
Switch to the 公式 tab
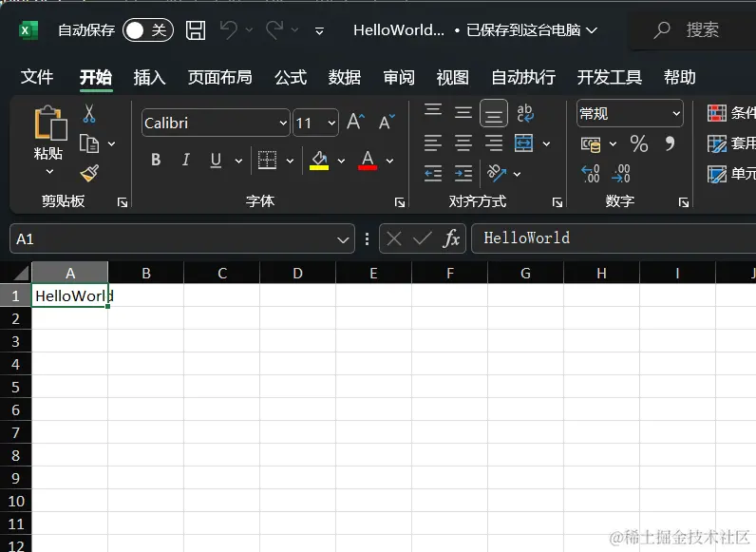click(291, 77)
